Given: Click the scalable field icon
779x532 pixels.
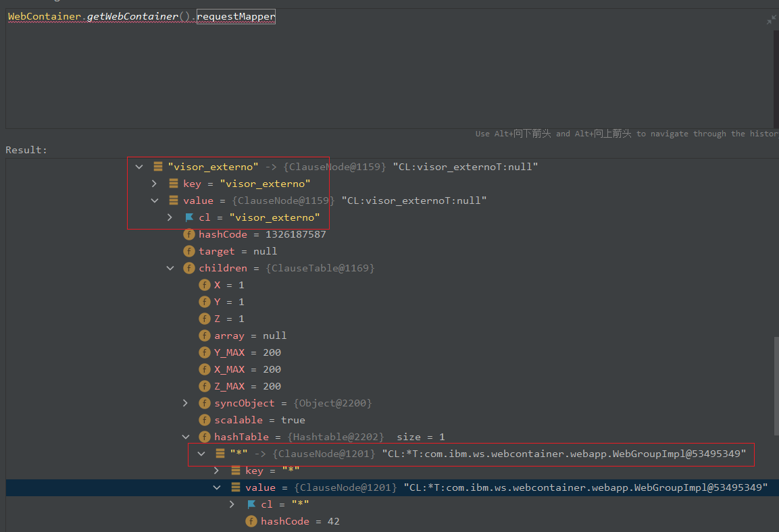Looking at the screenshot, I should click(204, 420).
